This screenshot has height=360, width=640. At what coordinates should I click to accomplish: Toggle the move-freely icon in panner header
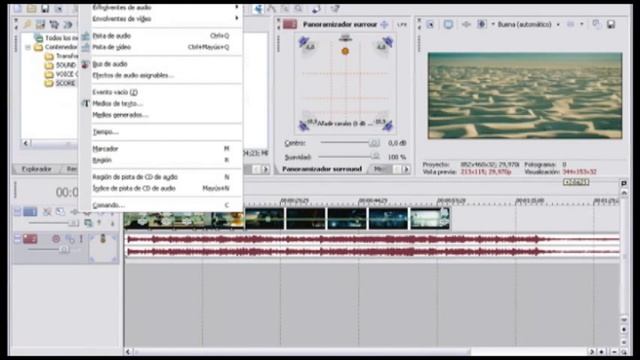click(x=384, y=25)
